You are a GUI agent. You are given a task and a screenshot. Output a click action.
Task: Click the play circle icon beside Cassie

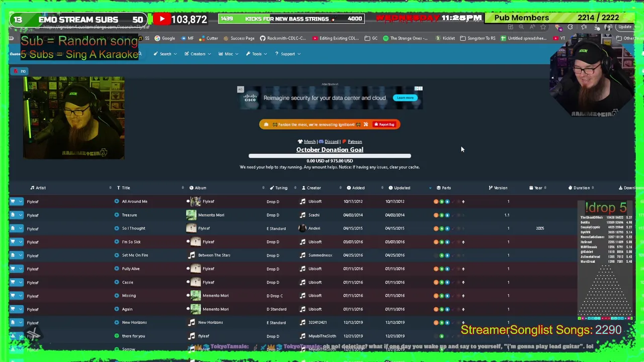117,283
